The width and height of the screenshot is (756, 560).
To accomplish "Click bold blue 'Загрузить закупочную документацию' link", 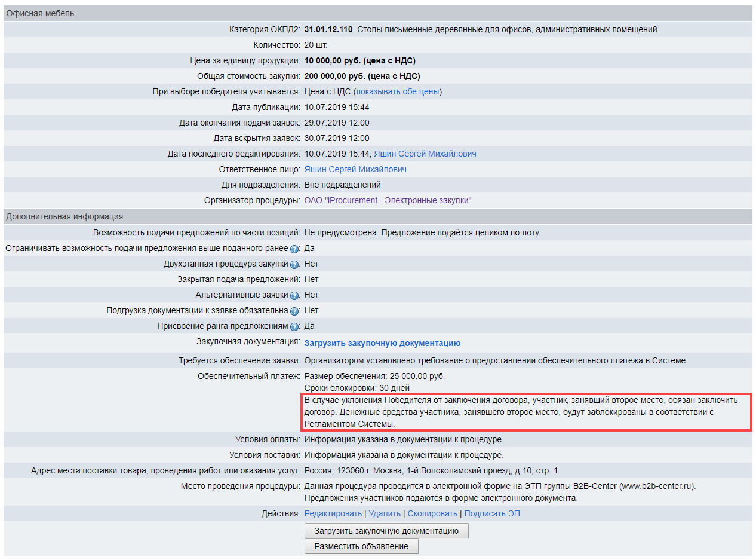I will point(382,343).
